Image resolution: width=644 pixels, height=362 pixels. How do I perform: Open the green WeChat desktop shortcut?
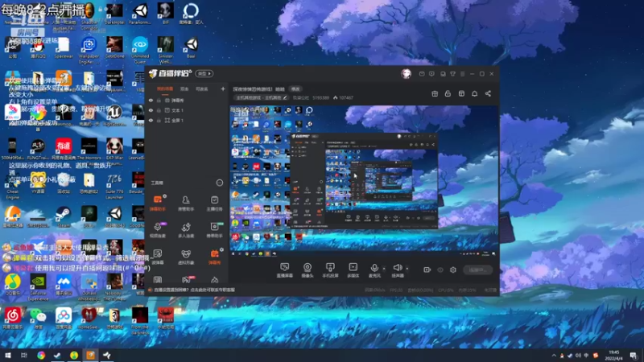(38, 319)
